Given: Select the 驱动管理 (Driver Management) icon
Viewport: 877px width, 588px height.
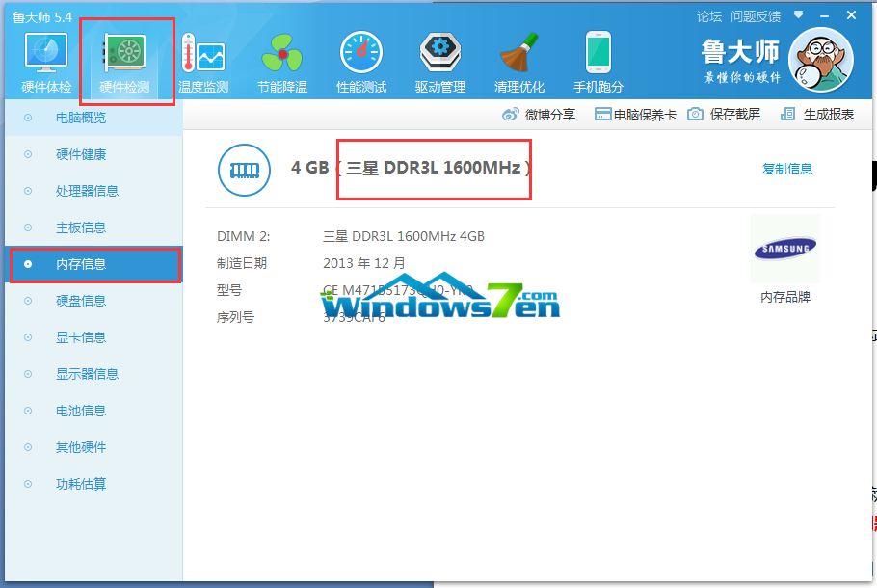Looking at the screenshot, I should [x=439, y=58].
